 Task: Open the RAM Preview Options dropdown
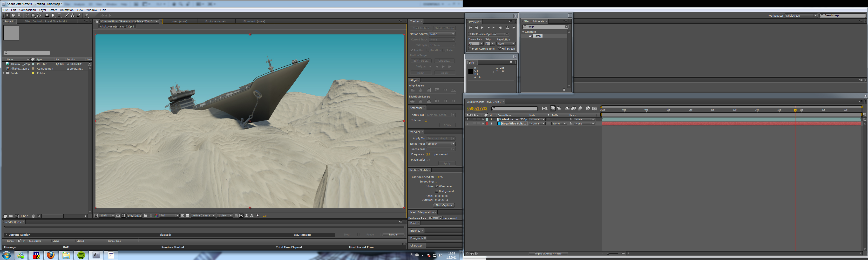coord(488,34)
